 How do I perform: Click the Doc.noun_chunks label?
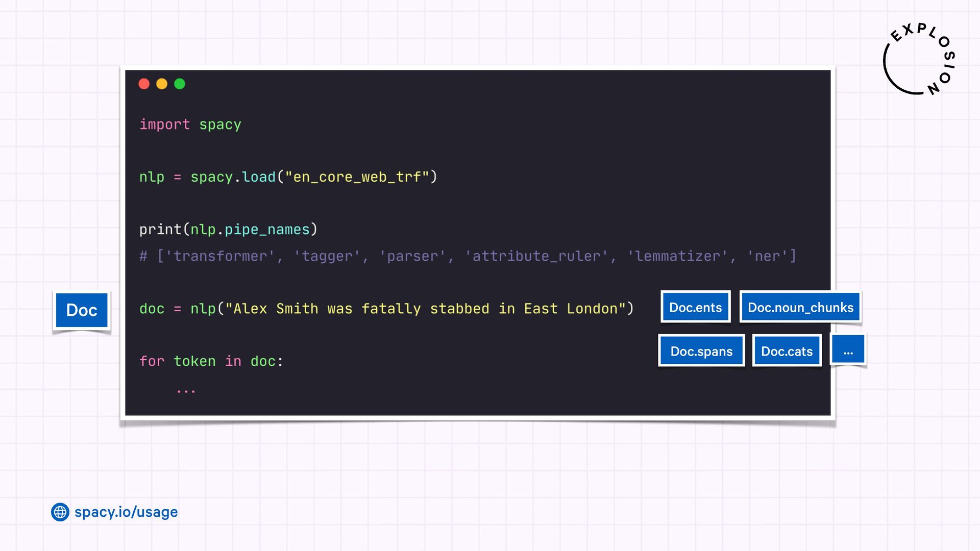click(x=800, y=307)
